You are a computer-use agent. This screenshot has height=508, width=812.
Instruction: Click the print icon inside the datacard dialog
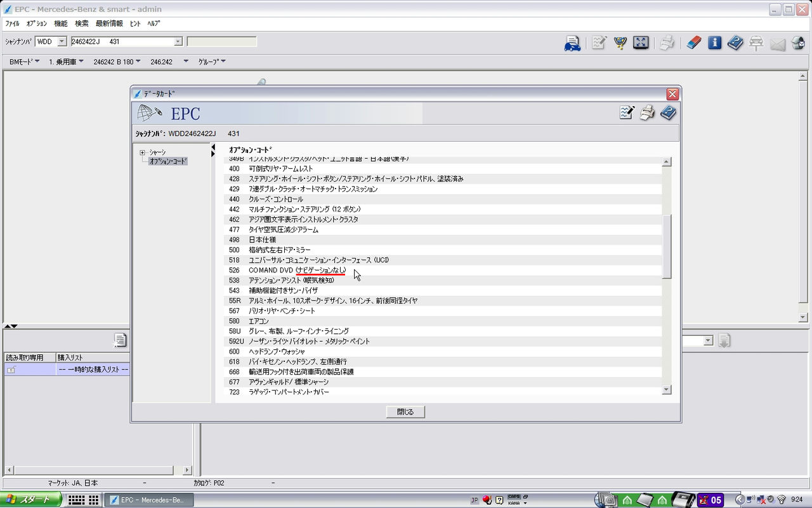point(646,113)
